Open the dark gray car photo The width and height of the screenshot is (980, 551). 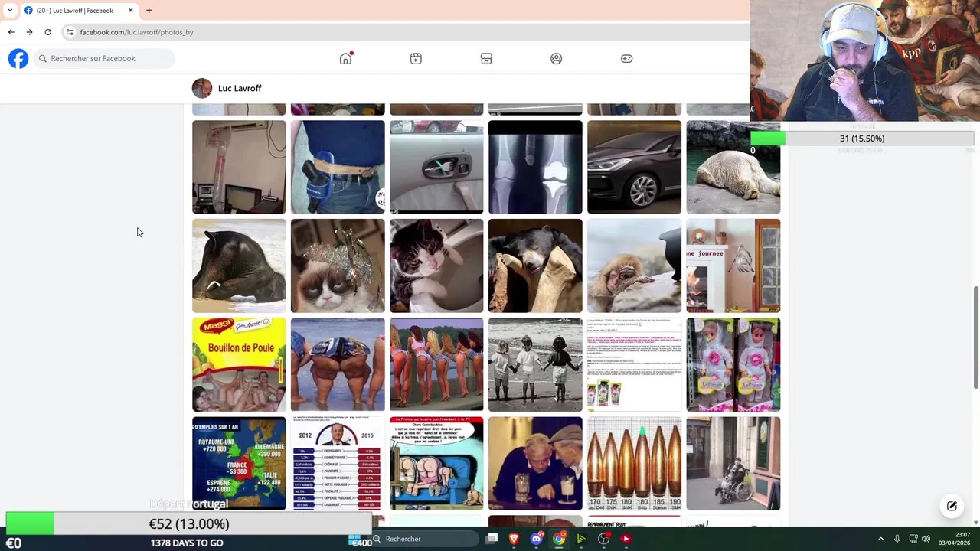(x=634, y=167)
